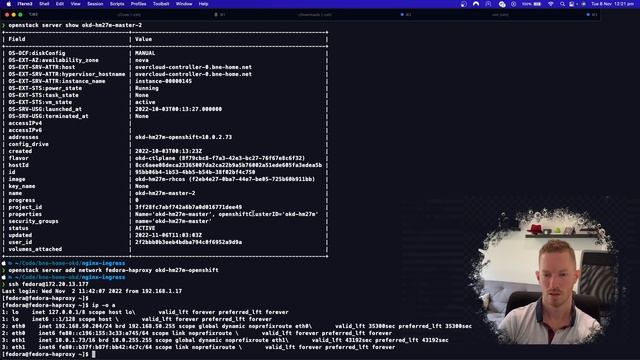Open the View menu
640x360 pixels.
coord(76,4)
